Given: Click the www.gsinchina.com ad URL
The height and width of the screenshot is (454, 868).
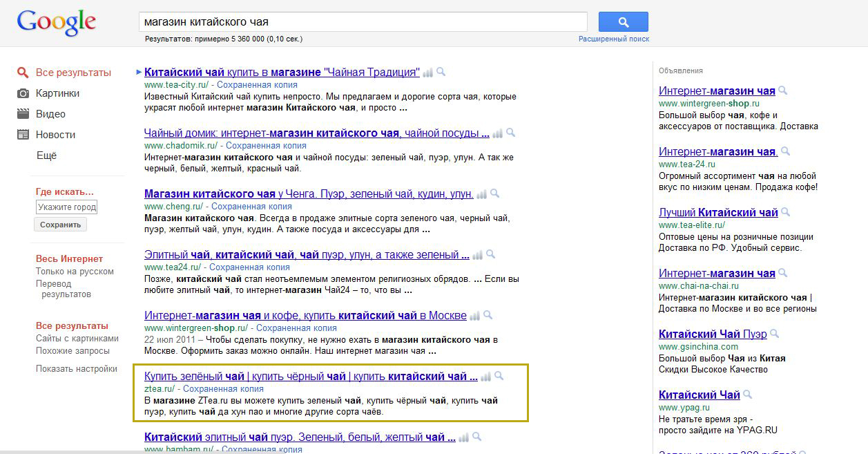Looking at the screenshot, I should coord(698,346).
